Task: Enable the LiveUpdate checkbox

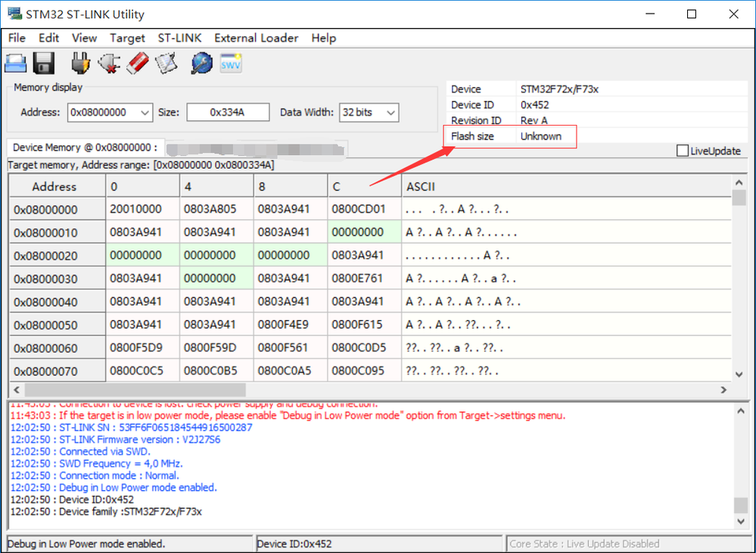Action: [683, 151]
